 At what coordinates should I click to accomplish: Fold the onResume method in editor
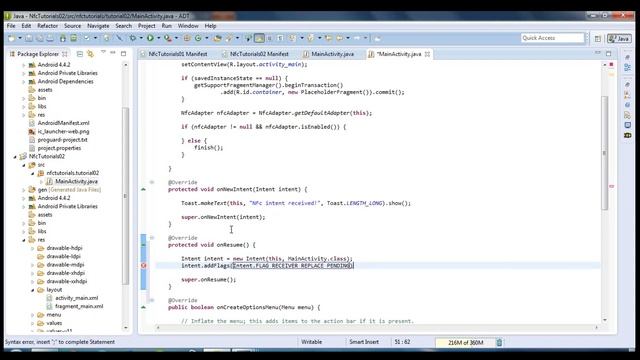coord(152,238)
